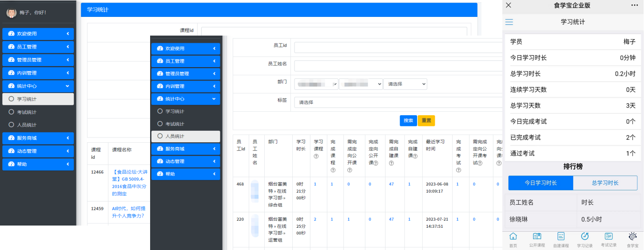Open the mobile hamburger menu icon
This screenshot has height=250, width=644.
click(509, 22)
